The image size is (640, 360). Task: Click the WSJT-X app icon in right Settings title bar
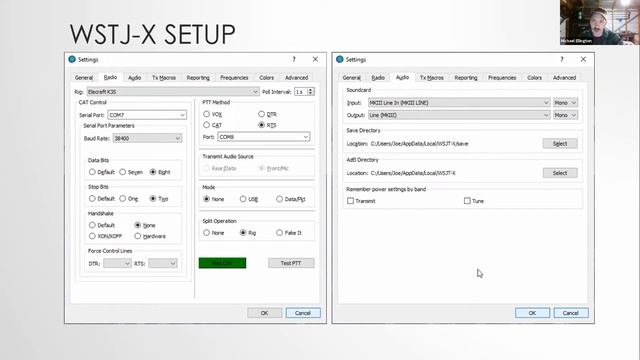click(x=340, y=59)
